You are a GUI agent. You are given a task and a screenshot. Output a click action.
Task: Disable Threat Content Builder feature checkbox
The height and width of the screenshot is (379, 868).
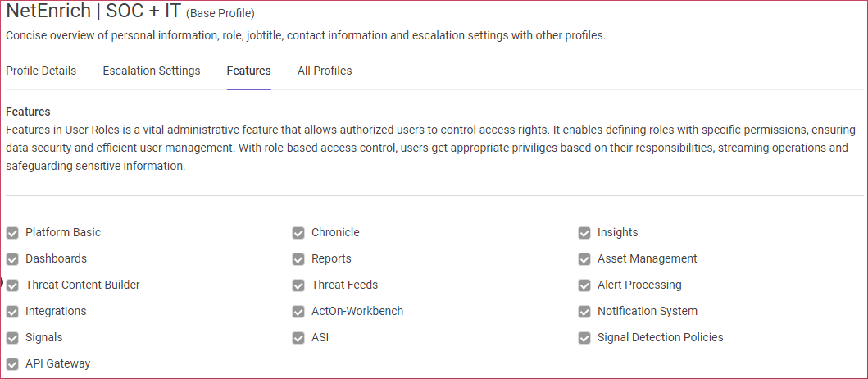point(13,285)
